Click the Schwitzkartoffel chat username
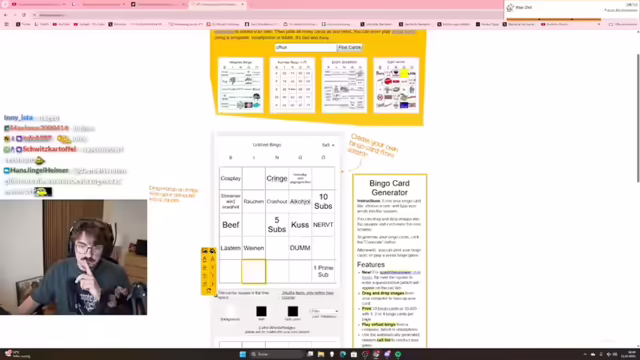This screenshot has width=640, height=360. pyautogui.click(x=49, y=149)
